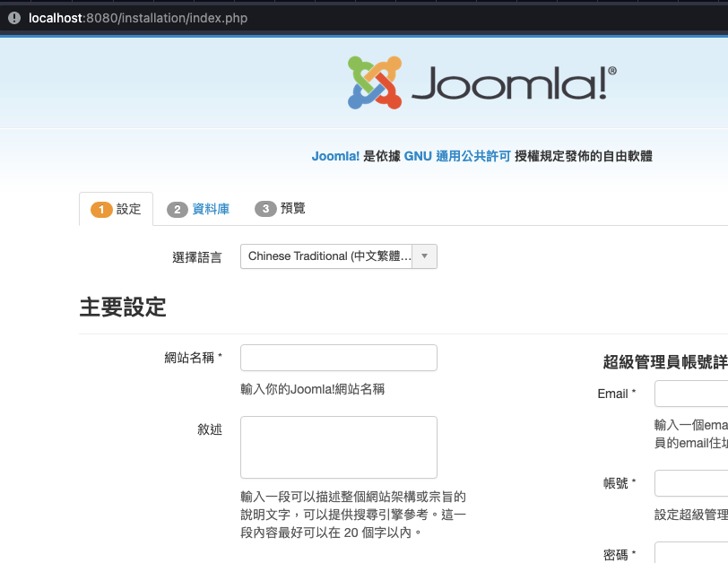The height and width of the screenshot is (563, 728).
Task: Switch to the 資料庫 tab
Action: (199, 209)
